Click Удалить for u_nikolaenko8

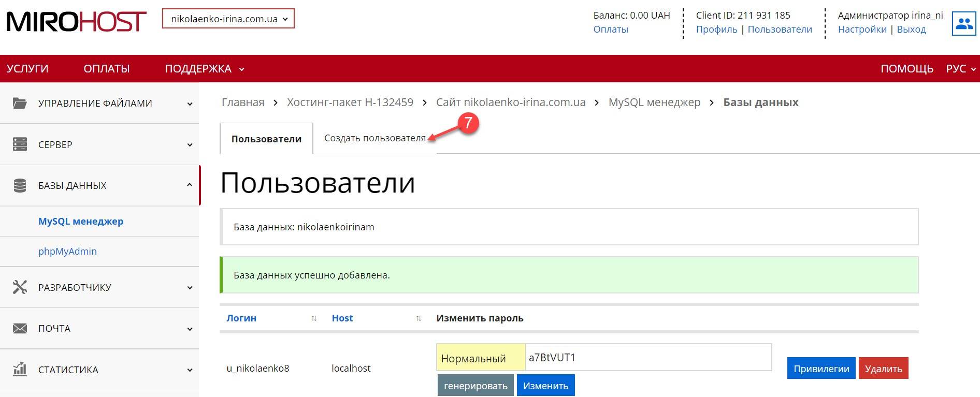(883, 369)
